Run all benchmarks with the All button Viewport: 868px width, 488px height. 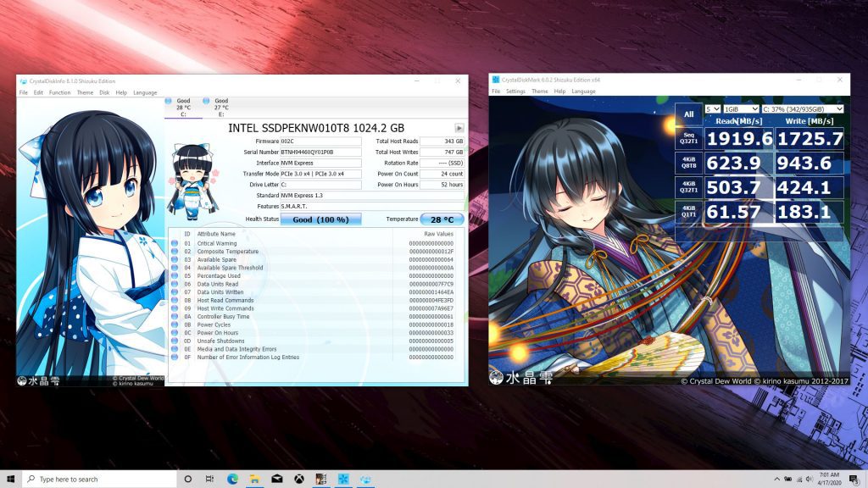point(688,114)
